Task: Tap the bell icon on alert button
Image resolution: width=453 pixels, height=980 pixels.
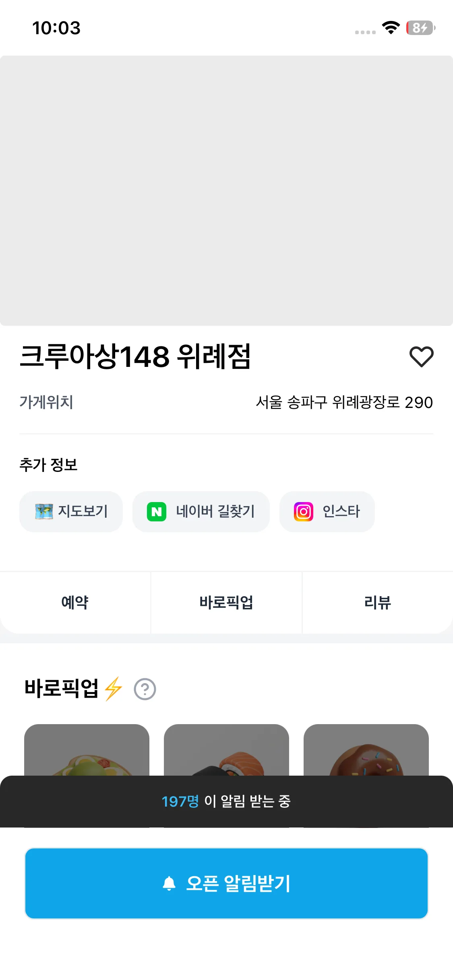Action: point(169,883)
